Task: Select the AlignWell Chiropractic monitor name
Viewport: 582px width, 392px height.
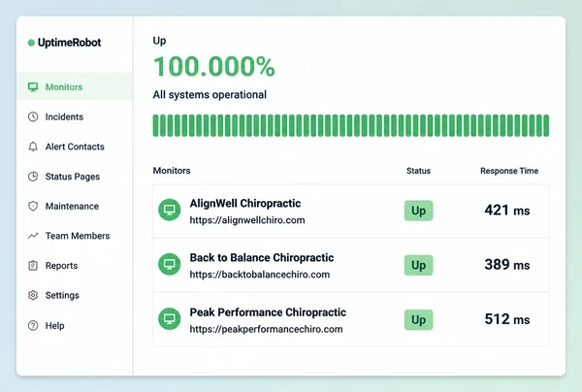Action: coord(245,204)
